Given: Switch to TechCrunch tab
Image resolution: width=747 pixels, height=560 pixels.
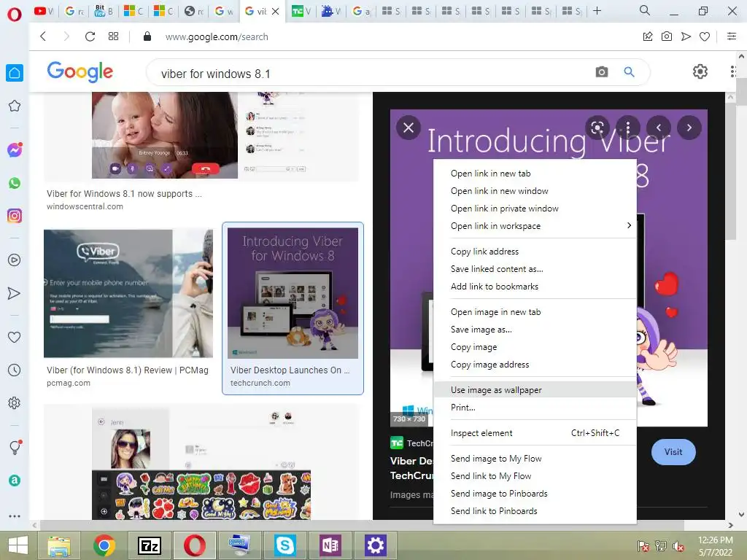Looking at the screenshot, I should click(x=301, y=11).
